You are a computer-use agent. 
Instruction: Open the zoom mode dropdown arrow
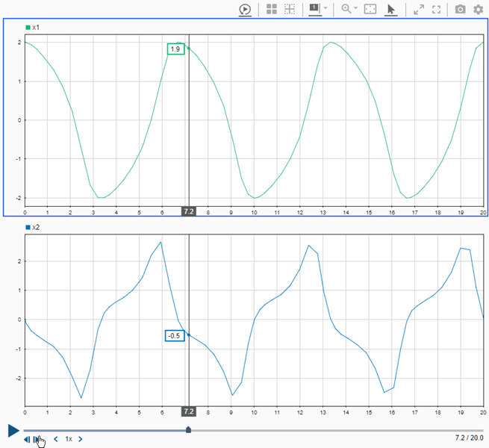click(x=355, y=7)
